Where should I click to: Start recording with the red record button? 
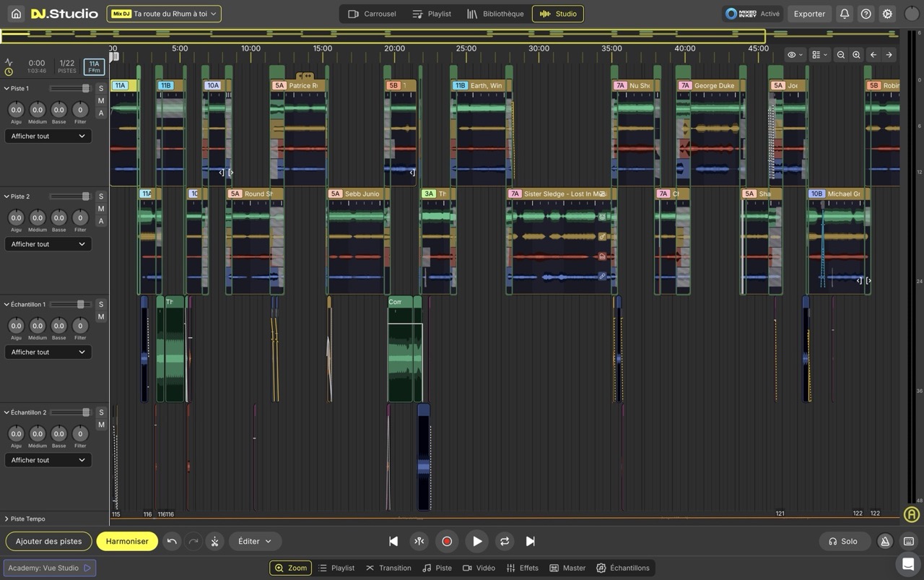(x=447, y=541)
